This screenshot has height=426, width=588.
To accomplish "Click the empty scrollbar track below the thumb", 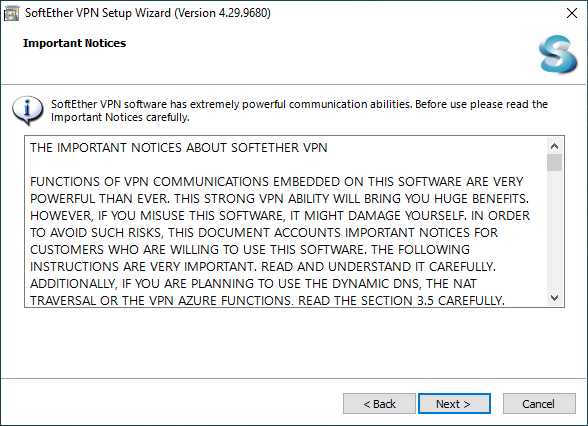I will [x=554, y=230].
